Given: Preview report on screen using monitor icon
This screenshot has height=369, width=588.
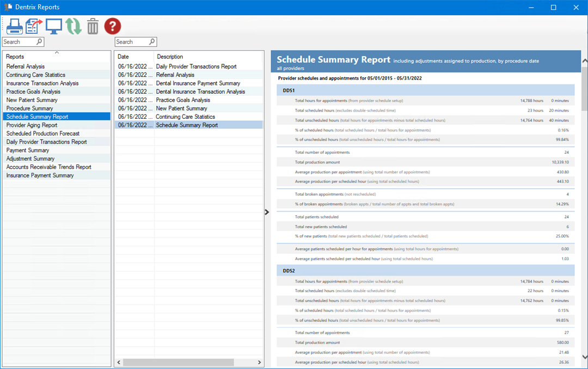Looking at the screenshot, I should [x=53, y=26].
